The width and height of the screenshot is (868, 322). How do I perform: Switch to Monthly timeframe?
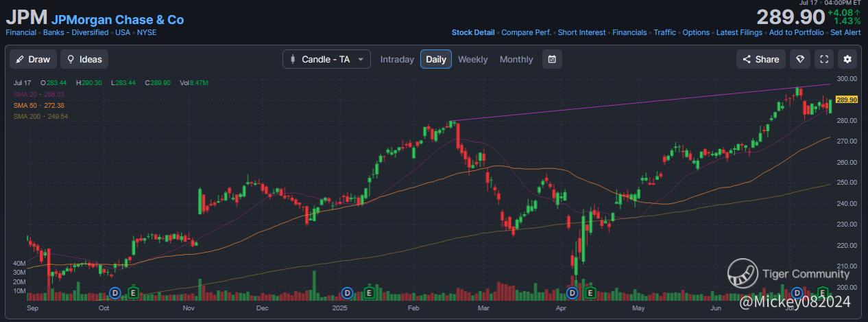pyautogui.click(x=516, y=59)
